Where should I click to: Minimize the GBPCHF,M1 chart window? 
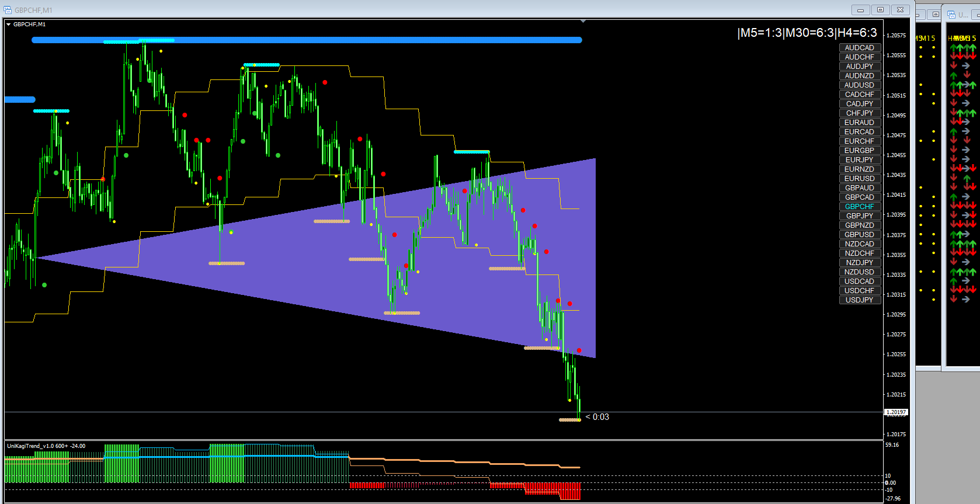coord(860,10)
